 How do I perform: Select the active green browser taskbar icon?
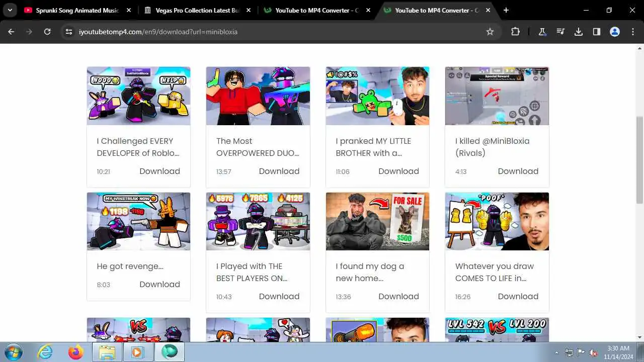170,352
